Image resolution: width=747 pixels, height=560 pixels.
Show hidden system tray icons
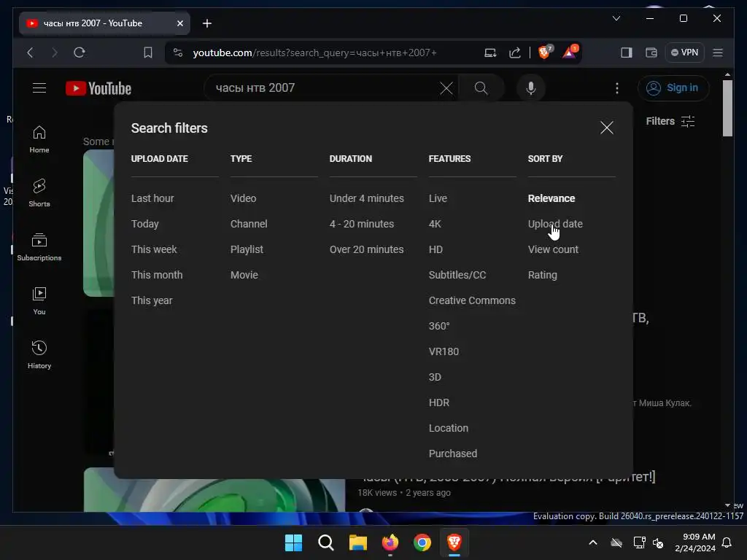(593, 542)
